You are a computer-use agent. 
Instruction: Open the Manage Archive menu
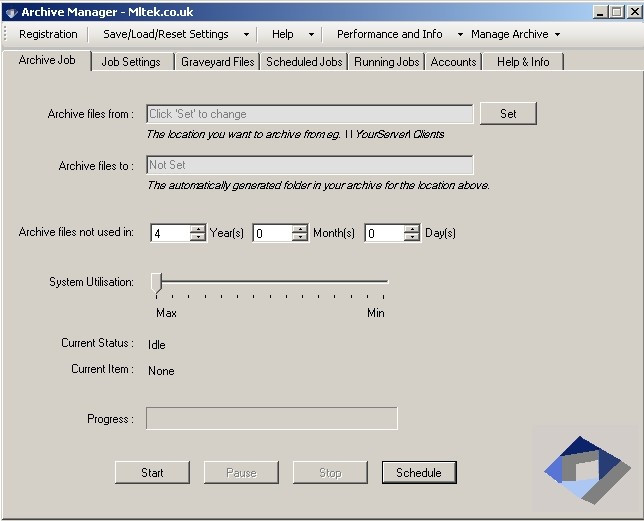[x=509, y=34]
